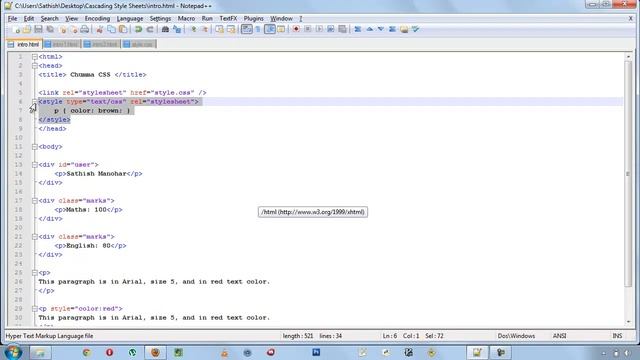This screenshot has height=360, width=640.
Task: Create a new document with the New icon
Action: click(16, 29)
